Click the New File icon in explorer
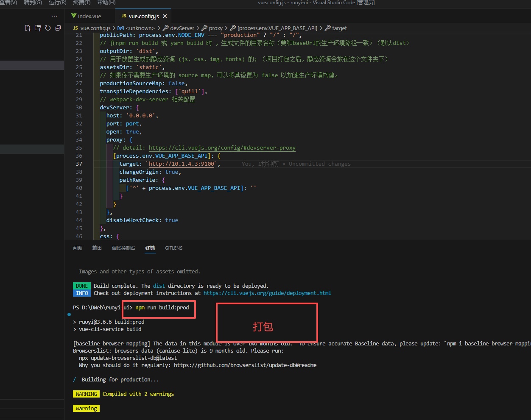 pos(28,28)
